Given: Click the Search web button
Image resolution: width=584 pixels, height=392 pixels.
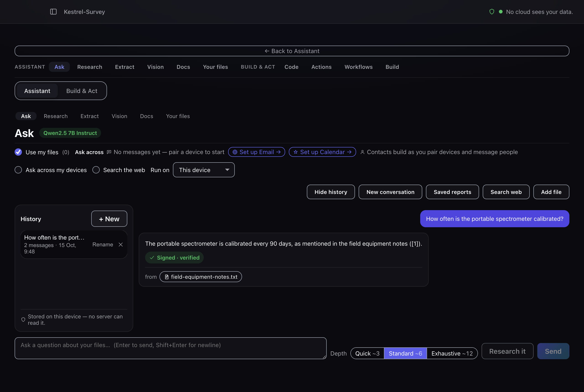Looking at the screenshot, I should point(506,192).
